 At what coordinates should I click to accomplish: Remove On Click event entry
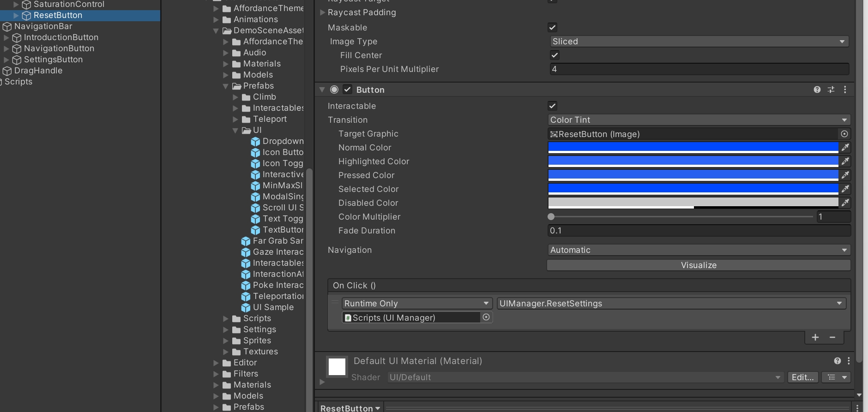click(x=832, y=337)
